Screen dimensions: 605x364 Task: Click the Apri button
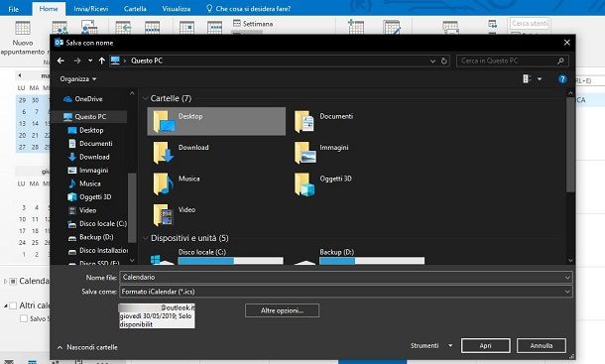tap(485, 345)
